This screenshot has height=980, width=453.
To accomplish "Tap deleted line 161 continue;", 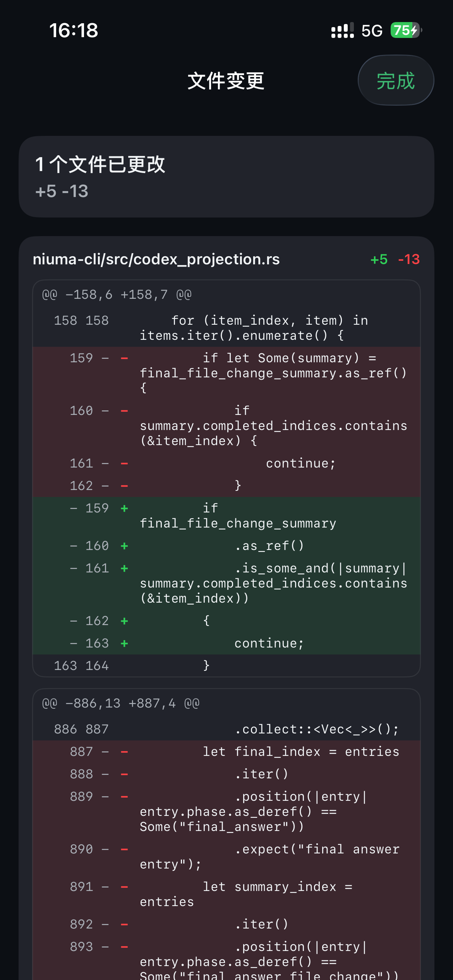I will 226,463.
